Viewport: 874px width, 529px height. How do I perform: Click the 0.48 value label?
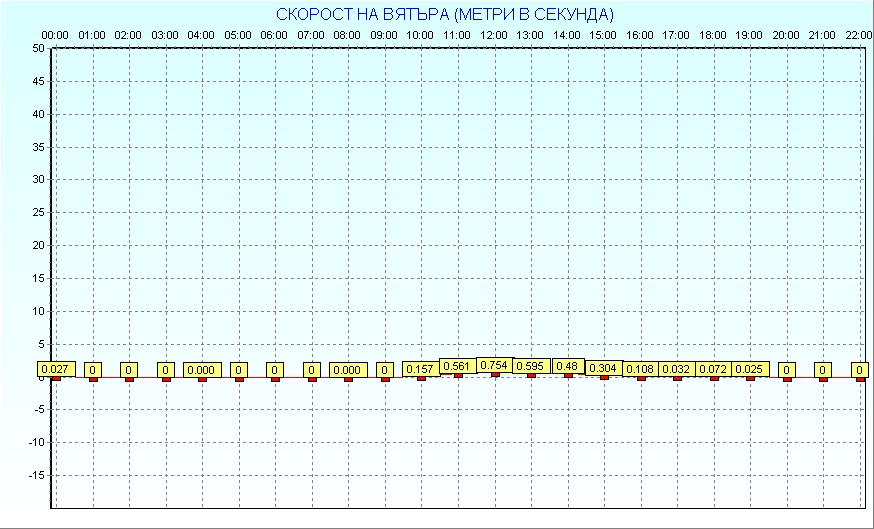pos(568,366)
